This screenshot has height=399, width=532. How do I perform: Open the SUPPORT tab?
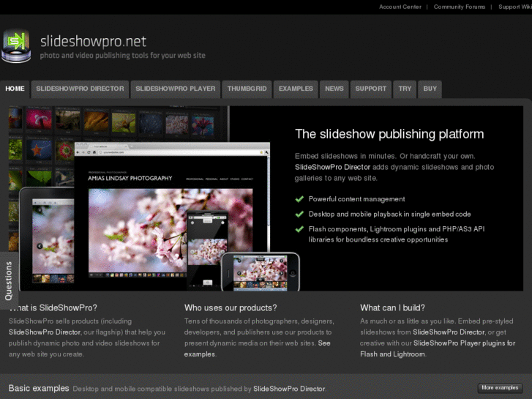[371, 89]
